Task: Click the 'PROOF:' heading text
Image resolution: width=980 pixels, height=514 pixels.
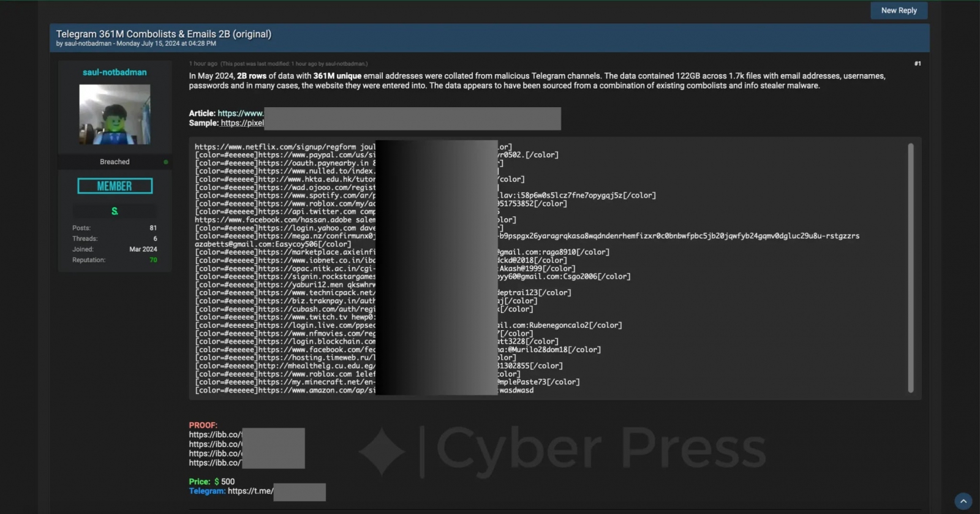Action: pyautogui.click(x=203, y=425)
